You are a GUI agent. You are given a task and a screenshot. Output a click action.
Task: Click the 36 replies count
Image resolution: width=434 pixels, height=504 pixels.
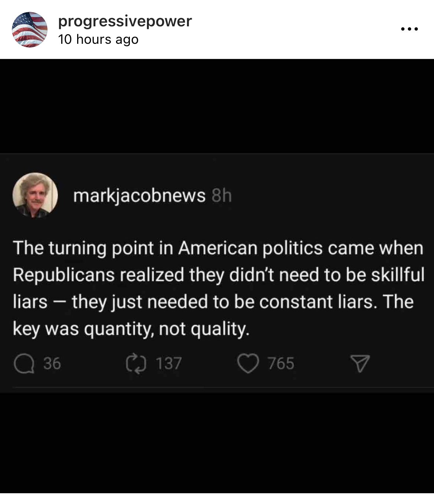[x=52, y=364]
